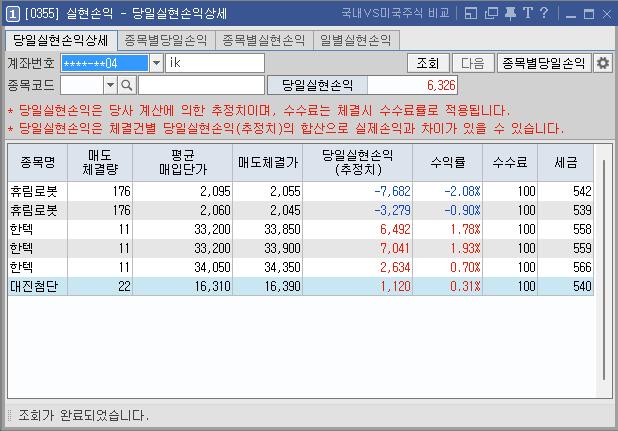Minimize the 실현손익 window
The width and height of the screenshot is (618, 431).
coord(570,15)
